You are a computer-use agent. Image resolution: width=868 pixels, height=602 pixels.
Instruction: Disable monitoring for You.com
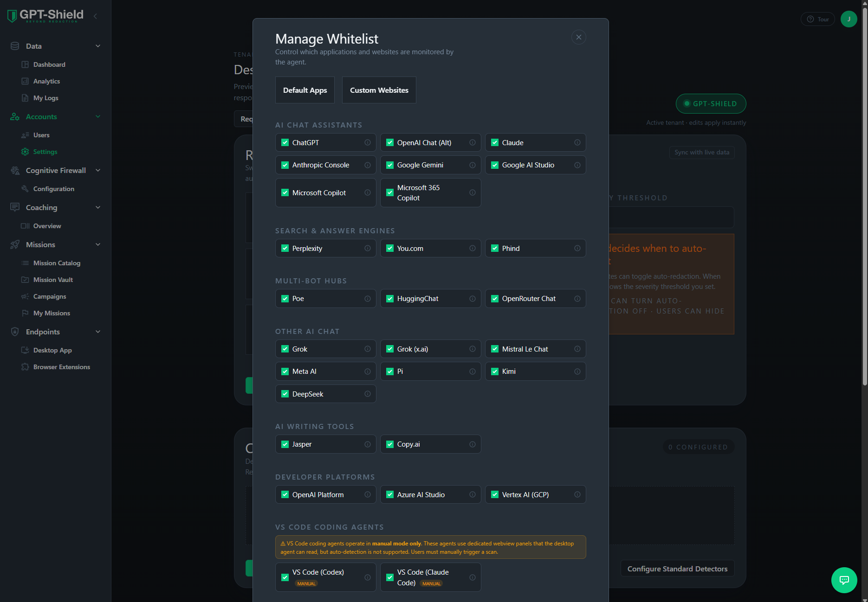pyautogui.click(x=390, y=248)
